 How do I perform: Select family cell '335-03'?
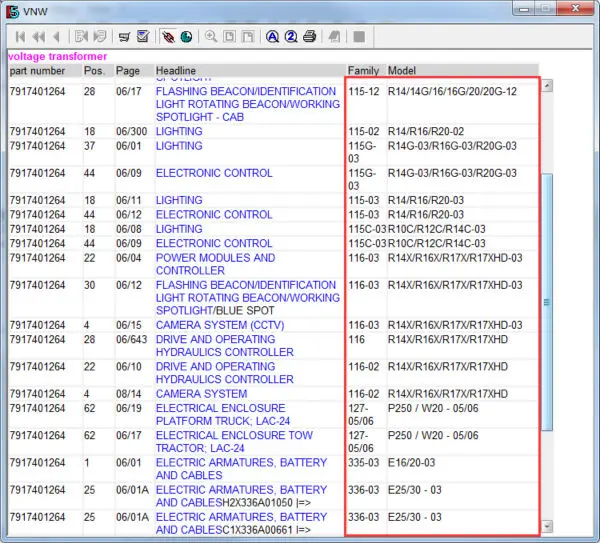[x=364, y=462]
